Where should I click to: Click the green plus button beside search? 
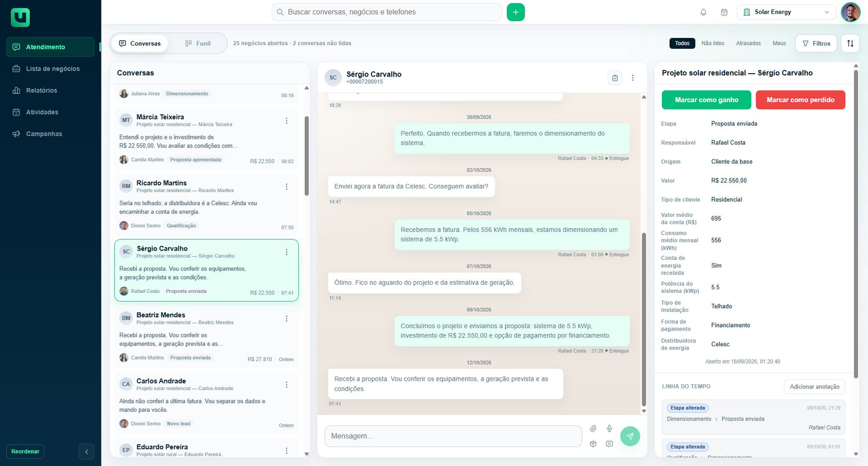pos(515,12)
